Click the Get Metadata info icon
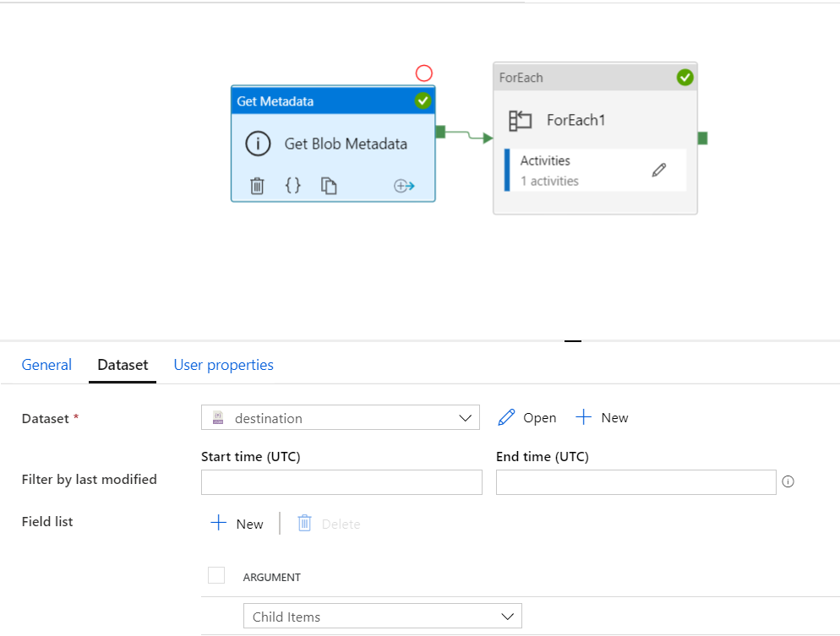Image resolution: width=840 pixels, height=636 pixels. pyautogui.click(x=258, y=144)
